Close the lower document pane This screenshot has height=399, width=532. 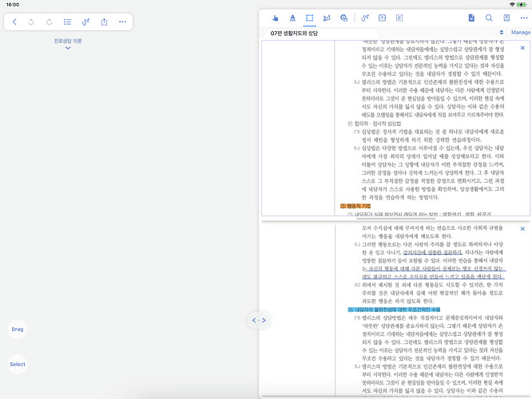click(x=522, y=229)
